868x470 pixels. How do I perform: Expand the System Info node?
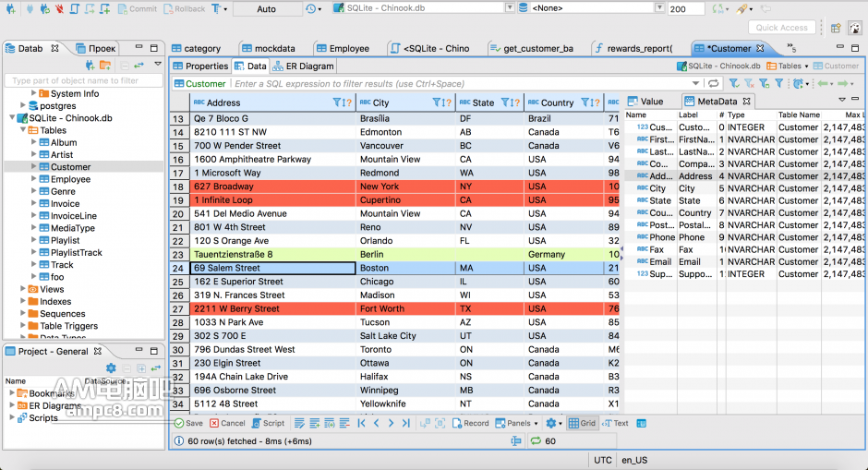[34, 93]
